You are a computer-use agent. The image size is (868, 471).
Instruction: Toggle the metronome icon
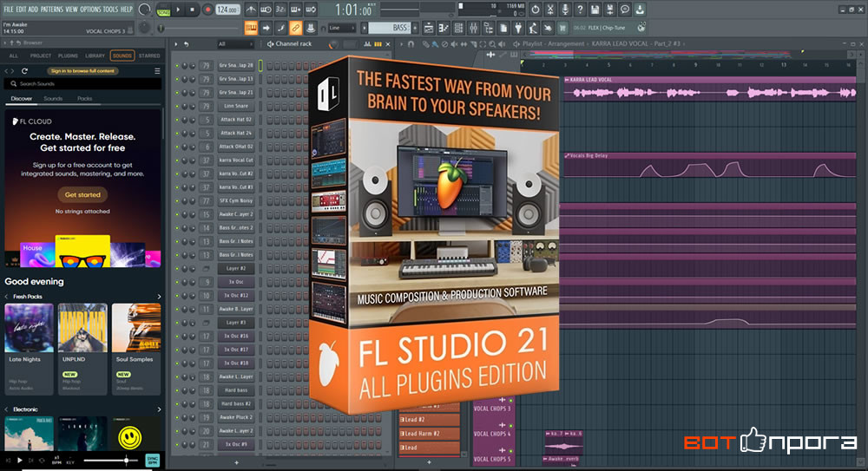(x=251, y=10)
